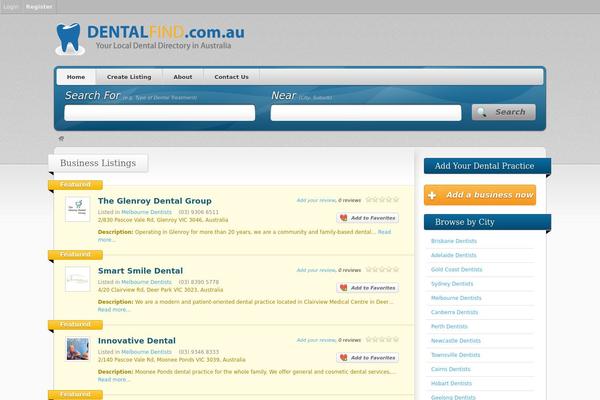The height and width of the screenshot is (400, 600).
Task: Browse Sydney Dentists
Action: pyautogui.click(x=452, y=284)
